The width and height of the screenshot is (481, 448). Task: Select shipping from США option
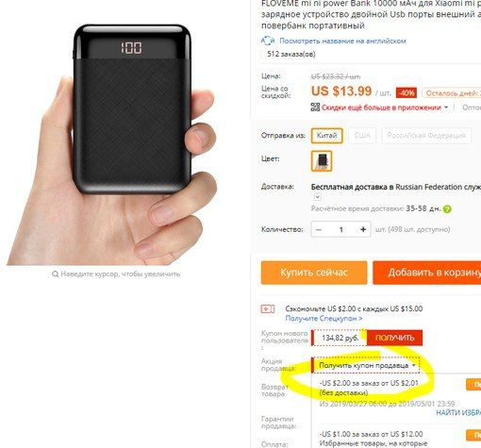click(x=362, y=136)
